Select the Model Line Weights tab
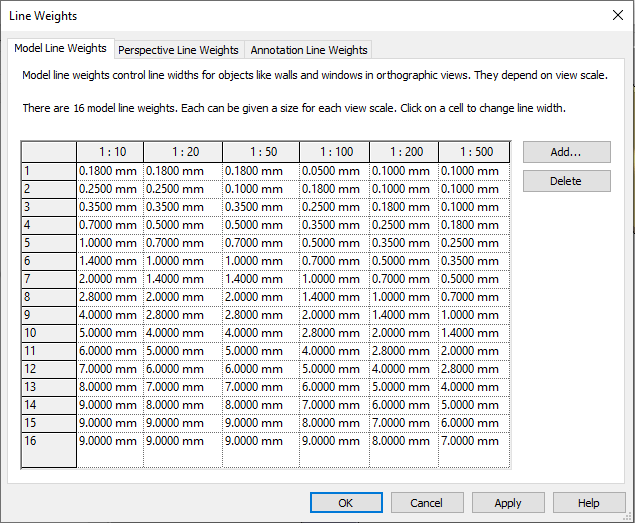This screenshot has height=523, width=635. click(x=61, y=49)
